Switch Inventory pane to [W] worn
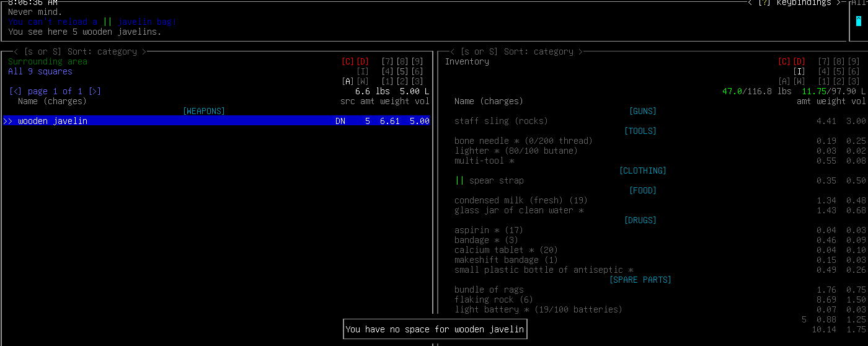Image resolution: width=868 pixels, height=346 pixels. point(799,81)
